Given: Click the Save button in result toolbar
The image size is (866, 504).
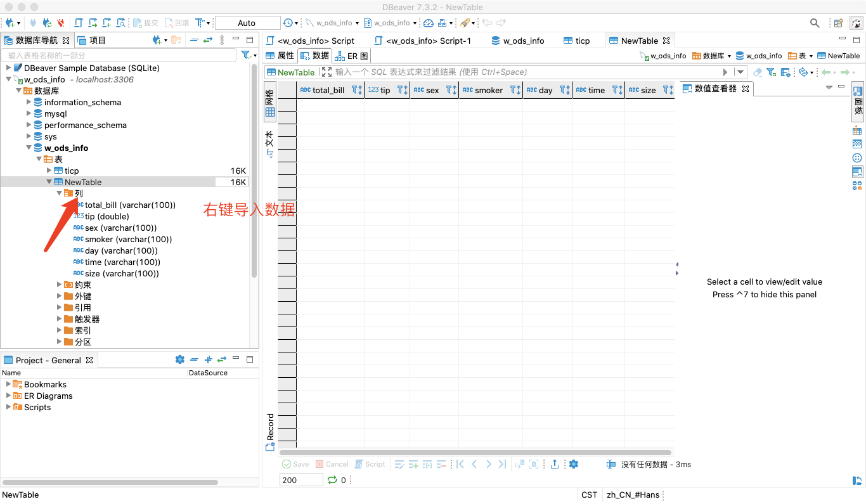Looking at the screenshot, I should pyautogui.click(x=295, y=464).
